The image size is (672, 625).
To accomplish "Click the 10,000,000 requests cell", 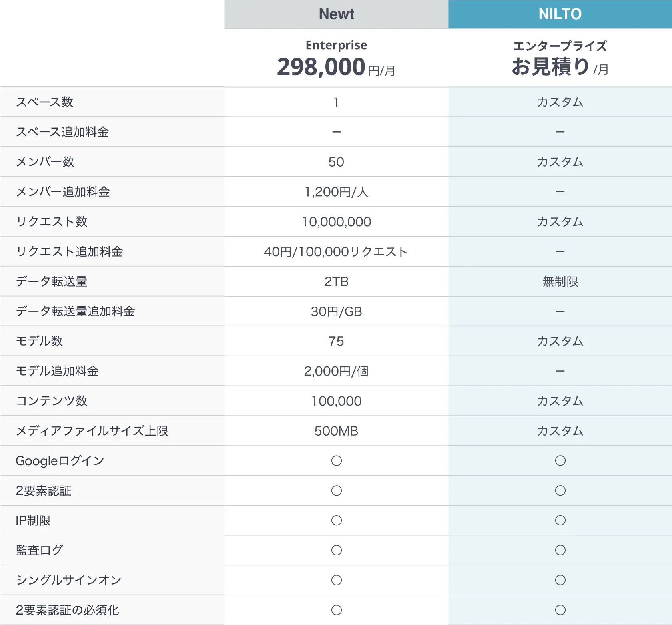I will 336,222.
